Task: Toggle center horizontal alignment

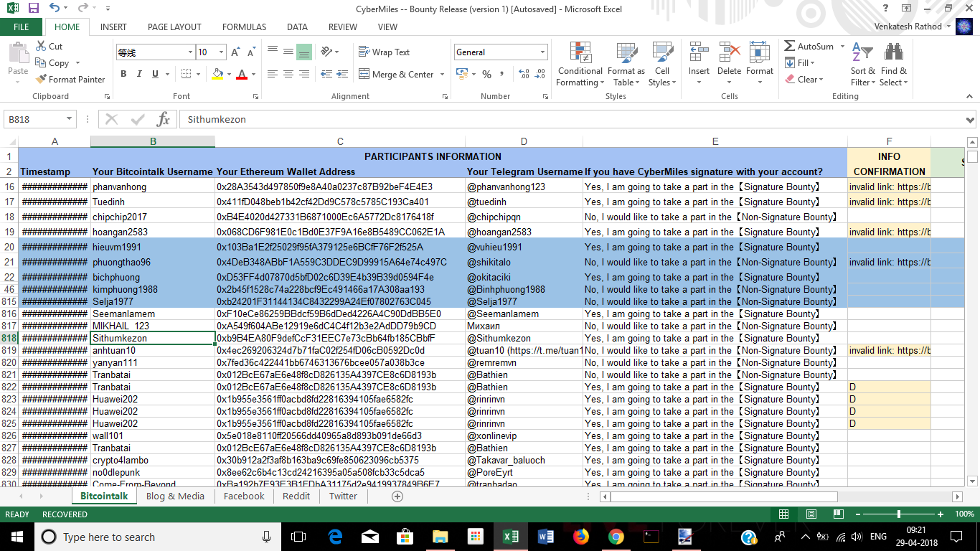Action: pos(288,75)
